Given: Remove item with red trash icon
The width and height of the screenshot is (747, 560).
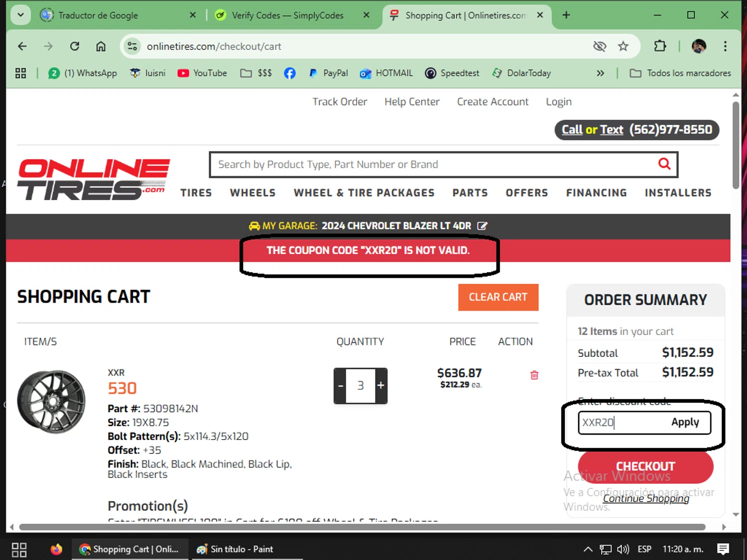Looking at the screenshot, I should (x=534, y=375).
